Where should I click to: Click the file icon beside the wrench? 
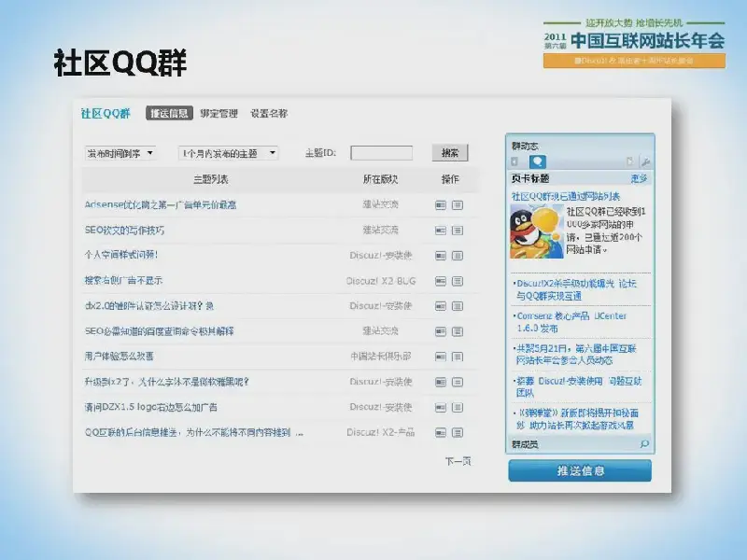pyautogui.click(x=629, y=161)
